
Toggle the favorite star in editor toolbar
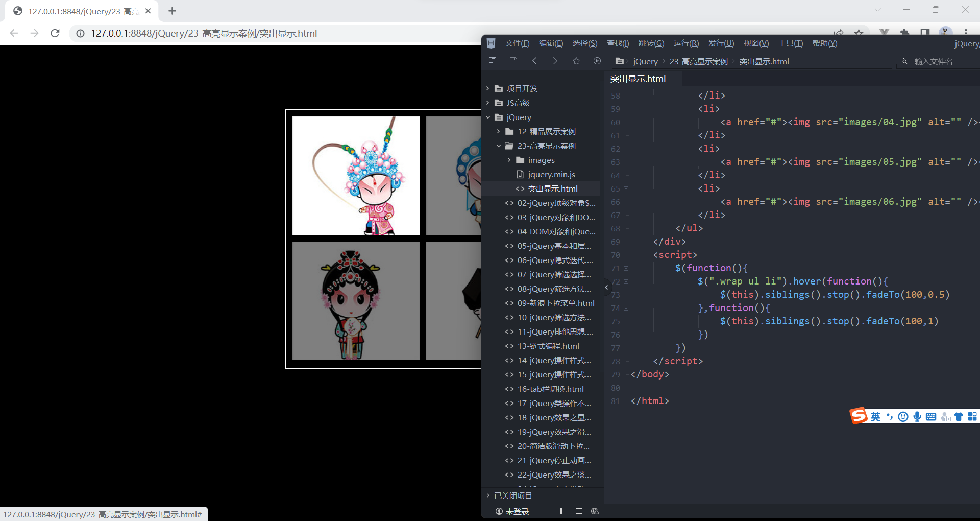click(576, 61)
